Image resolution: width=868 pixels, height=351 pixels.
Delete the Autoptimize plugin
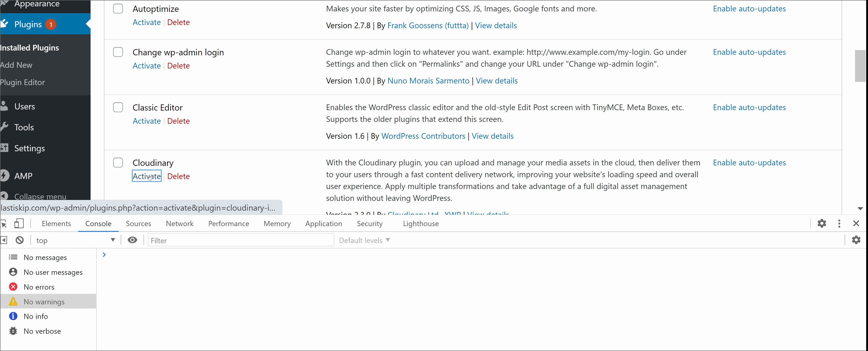click(178, 22)
